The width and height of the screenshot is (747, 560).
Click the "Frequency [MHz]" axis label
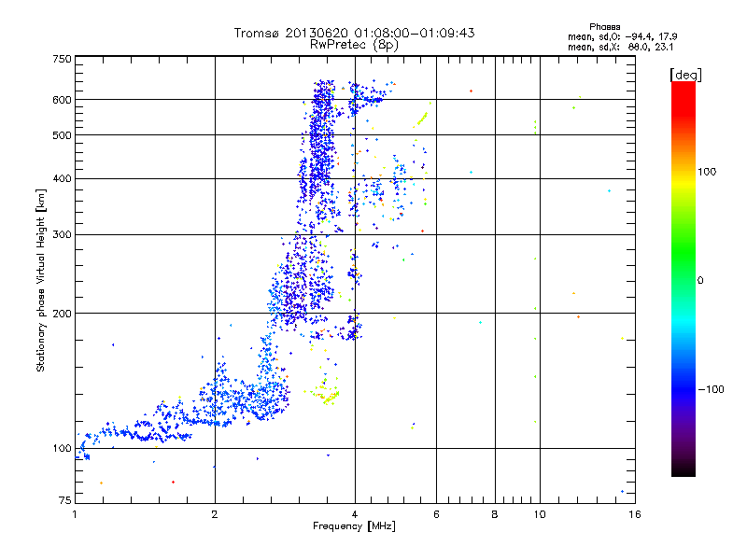click(354, 526)
